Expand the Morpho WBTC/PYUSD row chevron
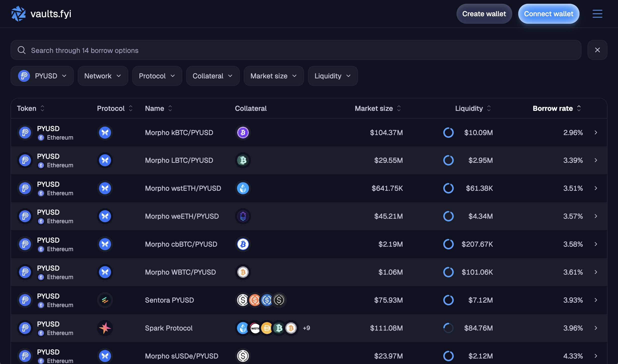 pyautogui.click(x=596, y=272)
